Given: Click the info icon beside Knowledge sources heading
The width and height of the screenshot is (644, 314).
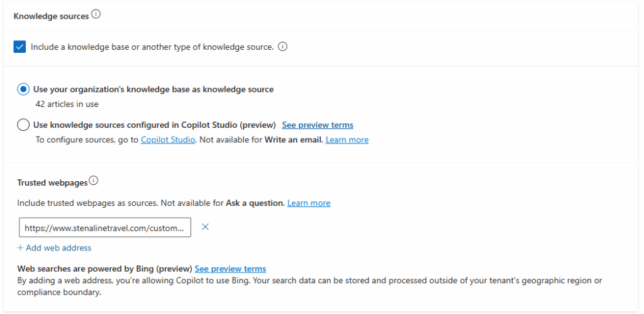Looking at the screenshot, I should click(x=96, y=15).
